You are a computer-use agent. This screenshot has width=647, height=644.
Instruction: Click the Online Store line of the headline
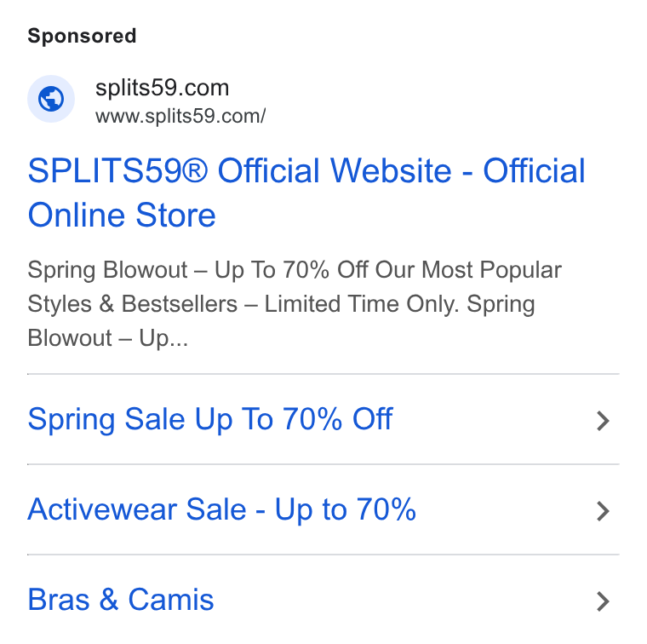tap(122, 215)
